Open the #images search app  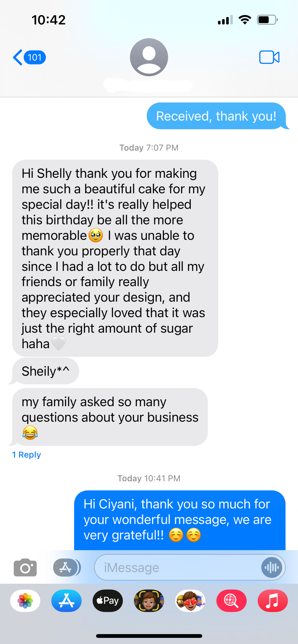click(231, 601)
